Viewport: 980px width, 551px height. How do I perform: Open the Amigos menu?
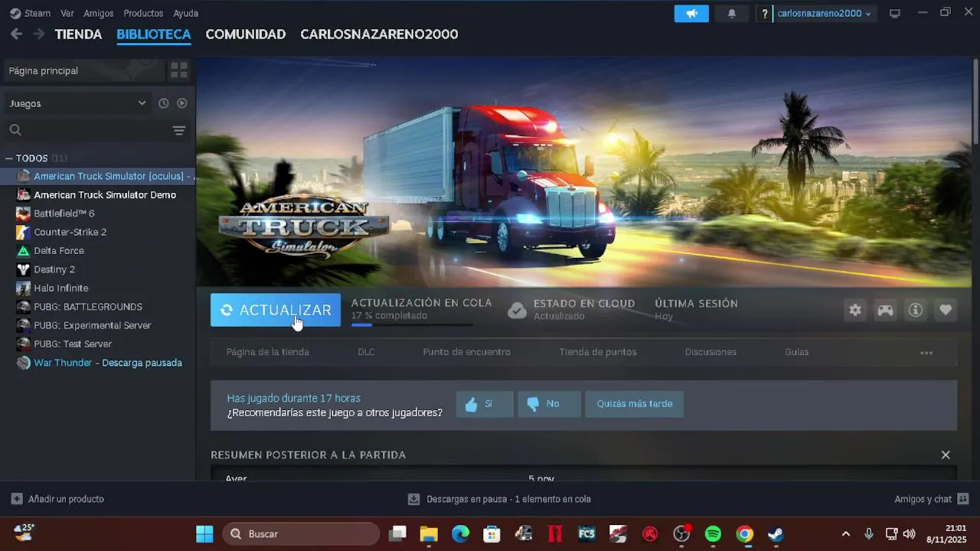98,13
